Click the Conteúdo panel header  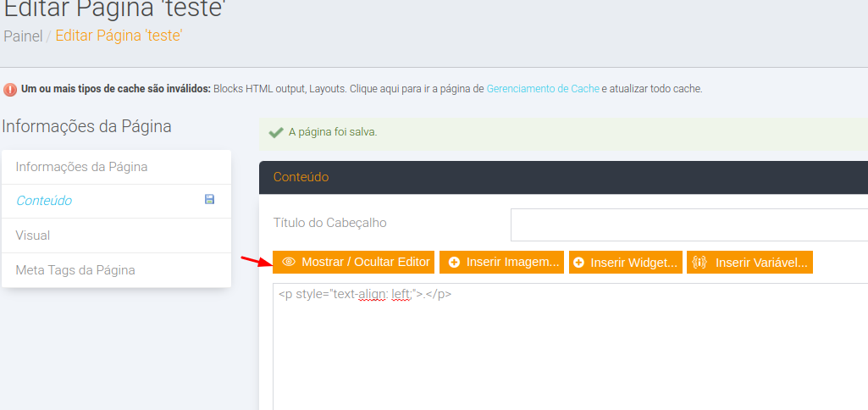pos(563,177)
